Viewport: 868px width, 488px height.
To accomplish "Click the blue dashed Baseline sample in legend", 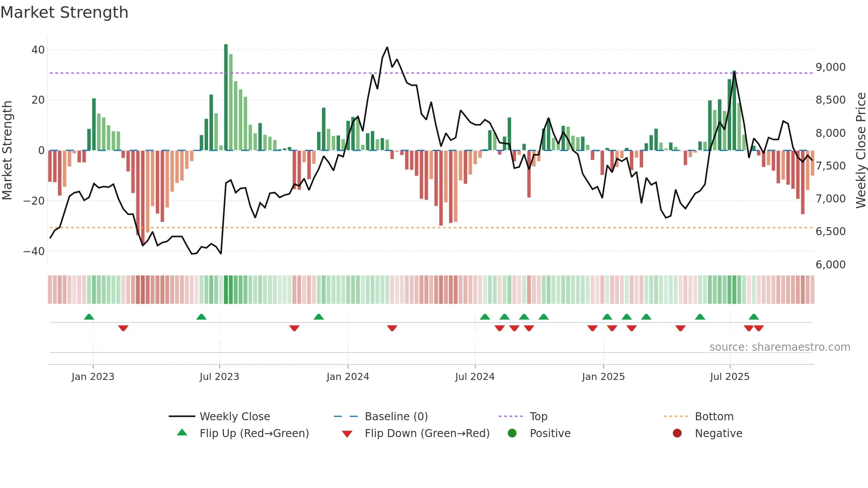I will coord(346,416).
